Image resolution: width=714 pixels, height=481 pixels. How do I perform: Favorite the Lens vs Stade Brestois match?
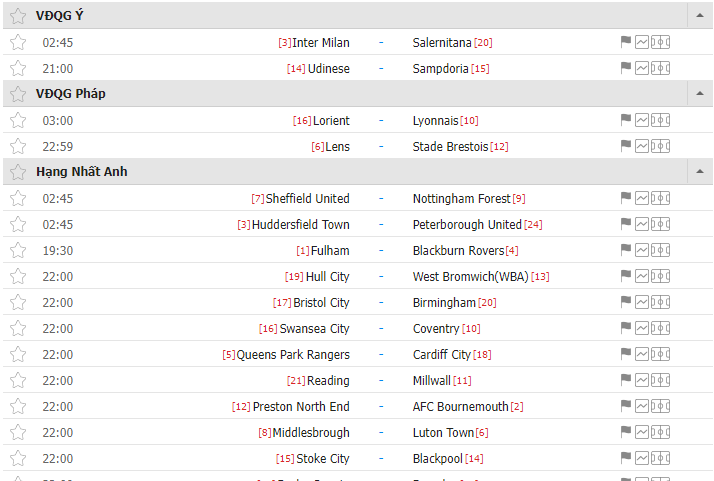click(18, 146)
